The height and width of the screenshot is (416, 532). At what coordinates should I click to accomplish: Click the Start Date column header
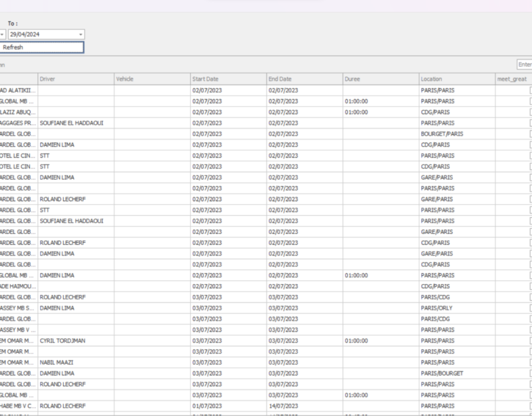[x=227, y=79]
